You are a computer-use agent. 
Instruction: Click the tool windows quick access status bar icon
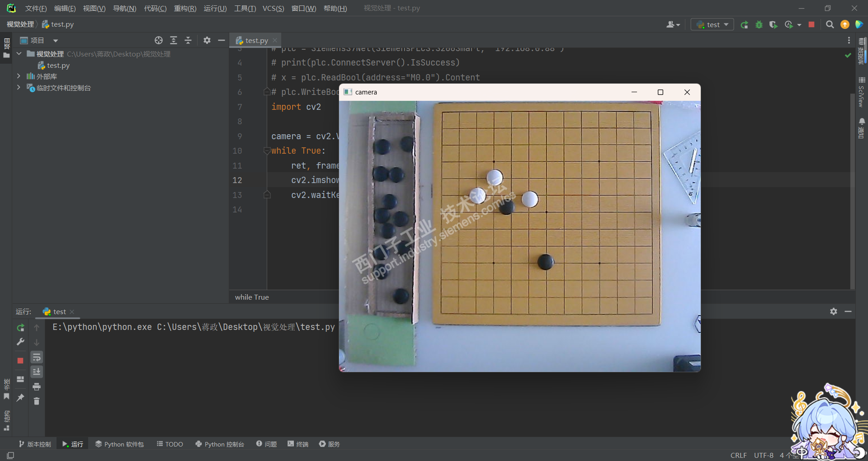[x=10, y=455]
